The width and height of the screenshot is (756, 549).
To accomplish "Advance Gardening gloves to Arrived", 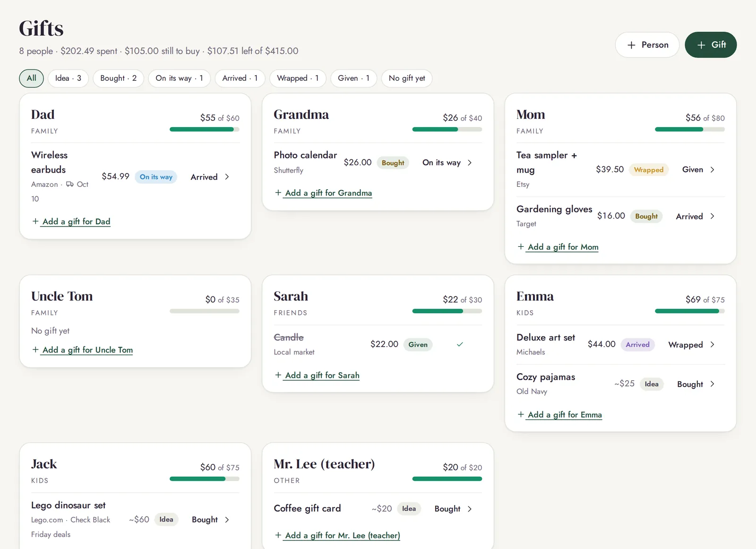I will pos(689,217).
